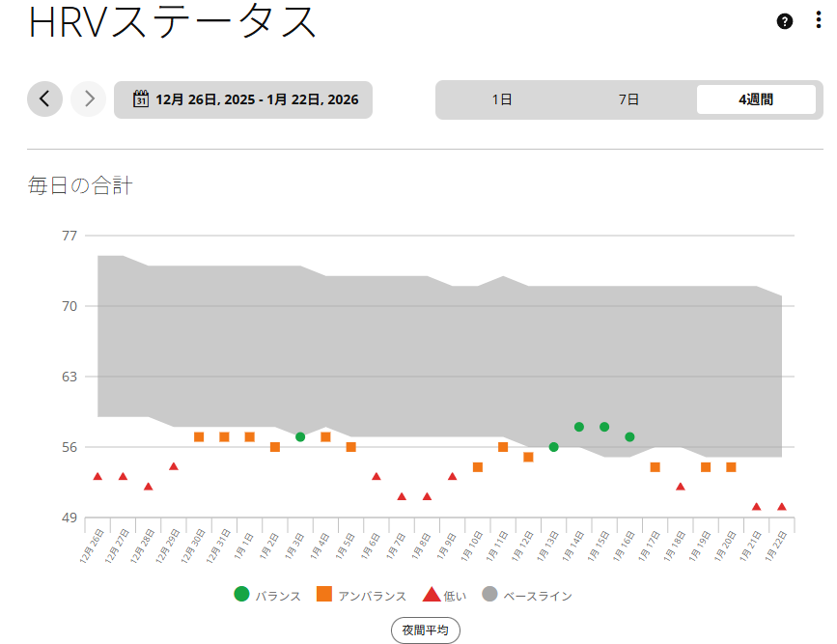Toggle the gray ベースライン legend marker

(489, 595)
